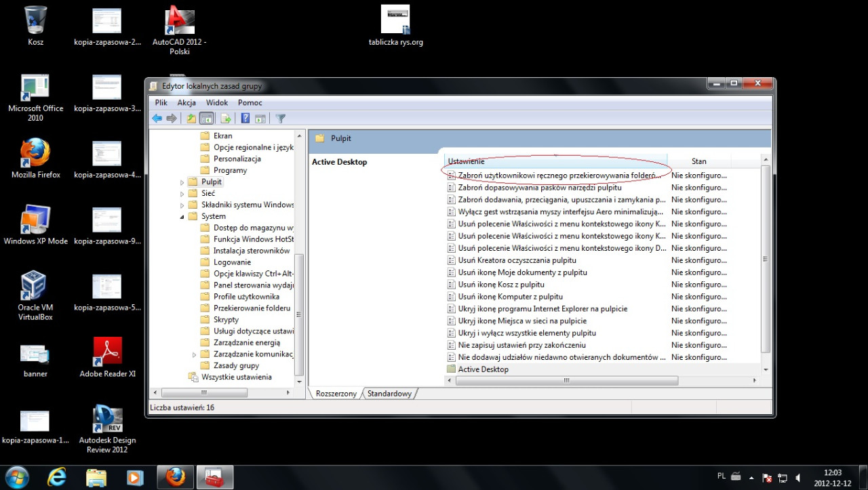Expand the Zarządzanie komunikacją node arrow

pyautogui.click(x=194, y=354)
